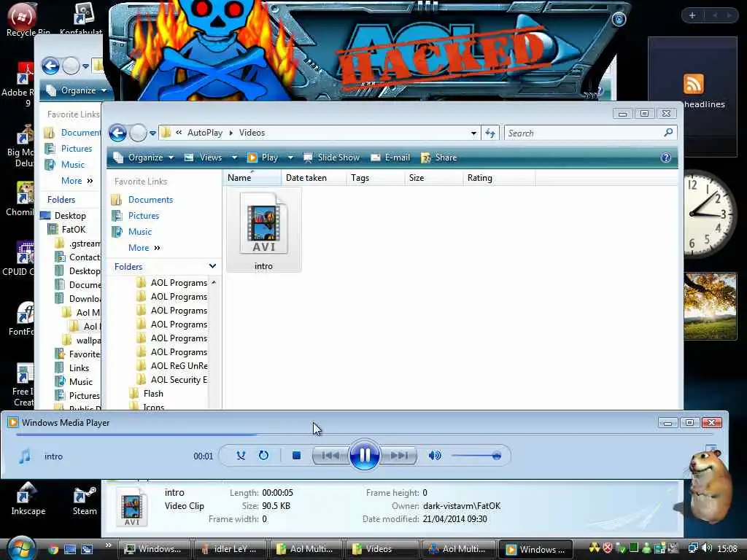Click AutoPlay in the address breadcrumb

205,133
